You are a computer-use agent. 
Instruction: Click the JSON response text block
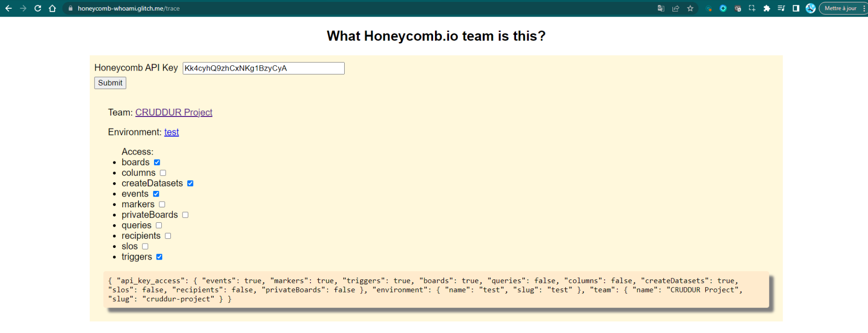(x=436, y=290)
